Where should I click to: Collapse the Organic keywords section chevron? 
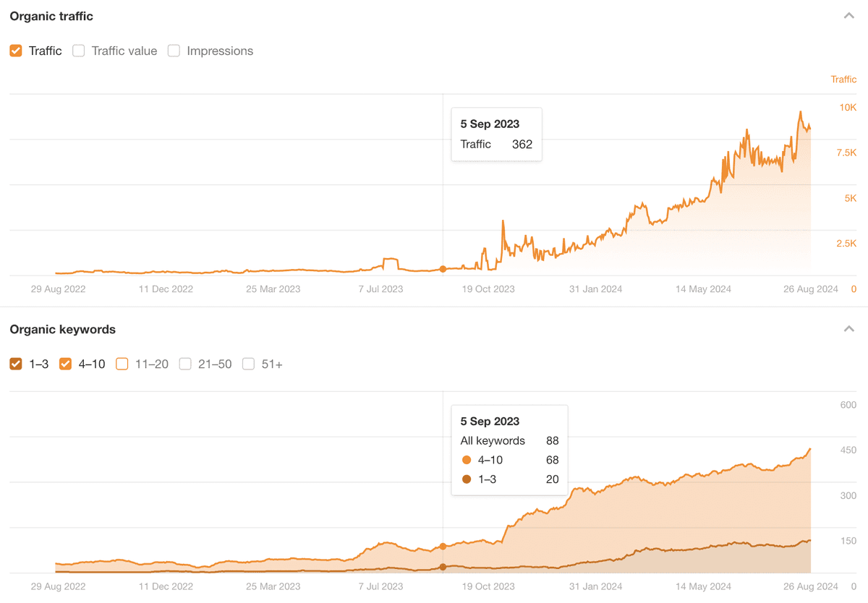[849, 329]
